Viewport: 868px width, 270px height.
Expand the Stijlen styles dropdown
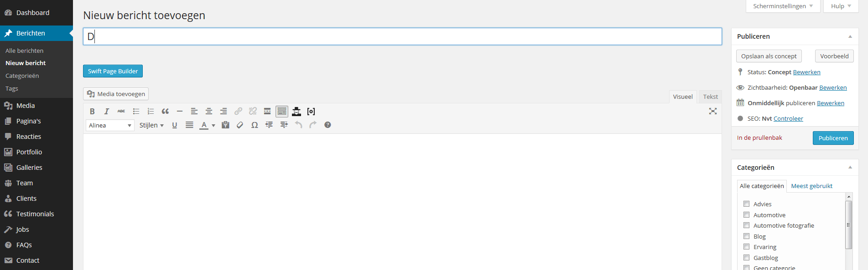151,125
